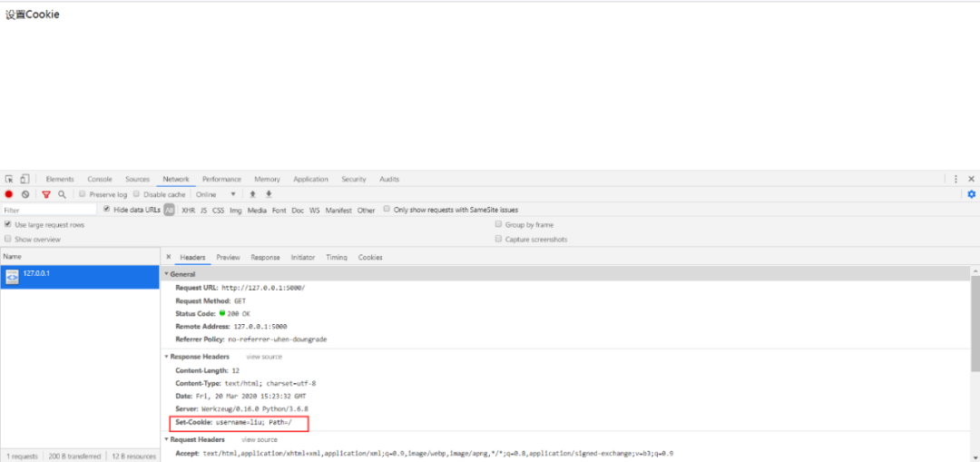Image resolution: width=980 pixels, height=462 pixels.
Task: Switch to the Elements tab
Action: (x=60, y=179)
